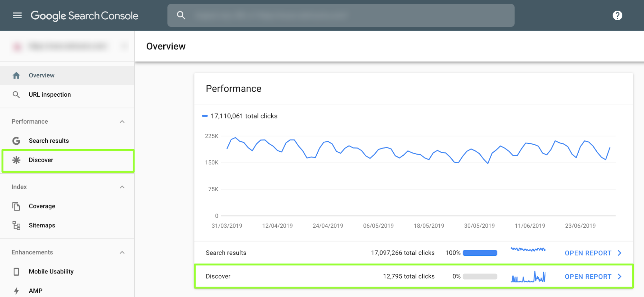Click the AMP lightning bolt icon
644x297 pixels.
click(x=16, y=291)
